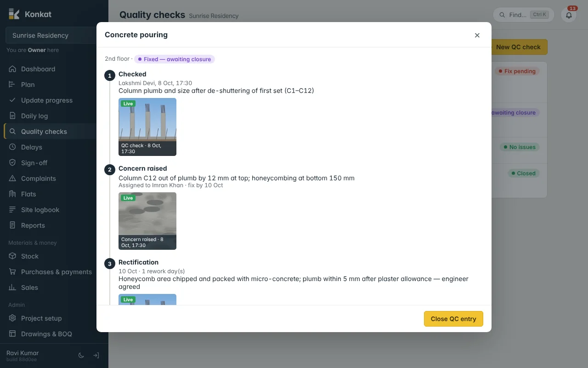Viewport: 588px width, 368px height.
Task: Click the Update progress checkmark icon
Action: tap(12, 100)
